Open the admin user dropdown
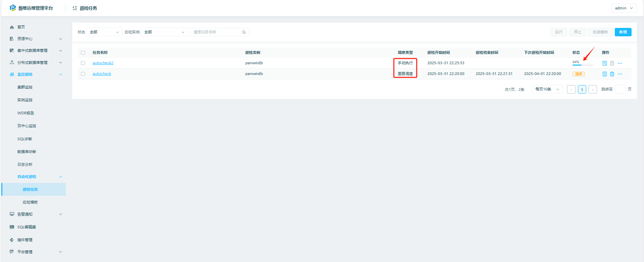644x262 pixels. 624,8
